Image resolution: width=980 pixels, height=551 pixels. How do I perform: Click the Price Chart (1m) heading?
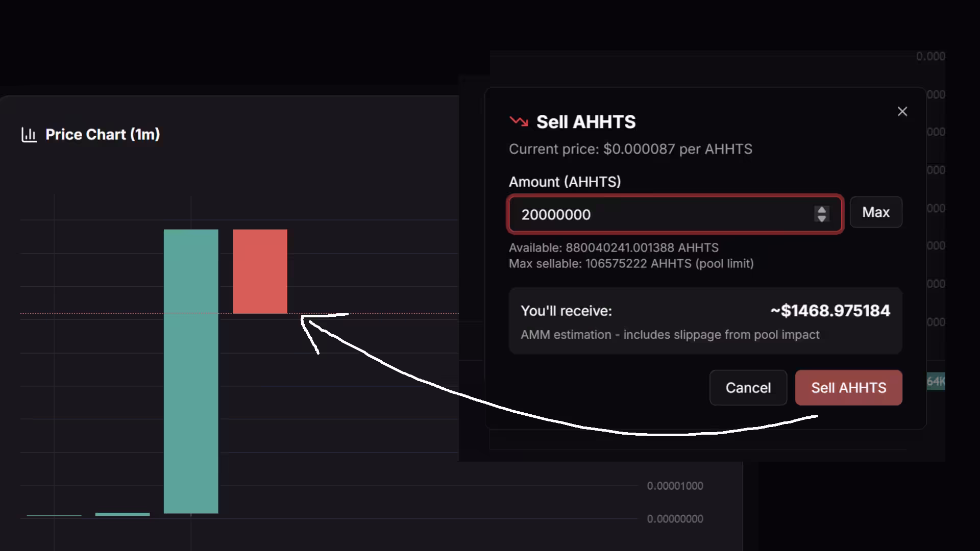[103, 135]
